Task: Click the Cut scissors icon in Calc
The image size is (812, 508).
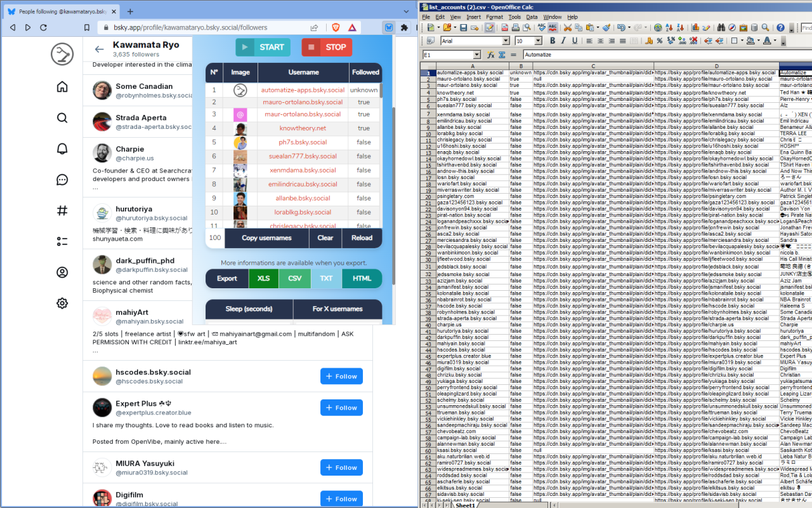Action: coord(568,28)
